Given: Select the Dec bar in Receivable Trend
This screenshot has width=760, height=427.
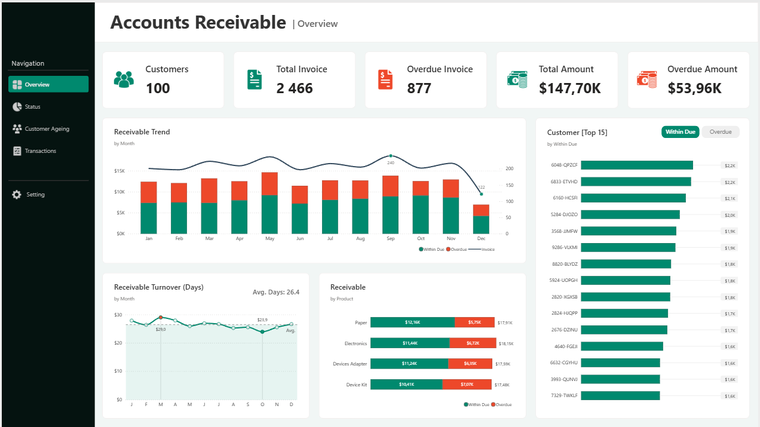Looking at the screenshot, I should tap(481, 220).
